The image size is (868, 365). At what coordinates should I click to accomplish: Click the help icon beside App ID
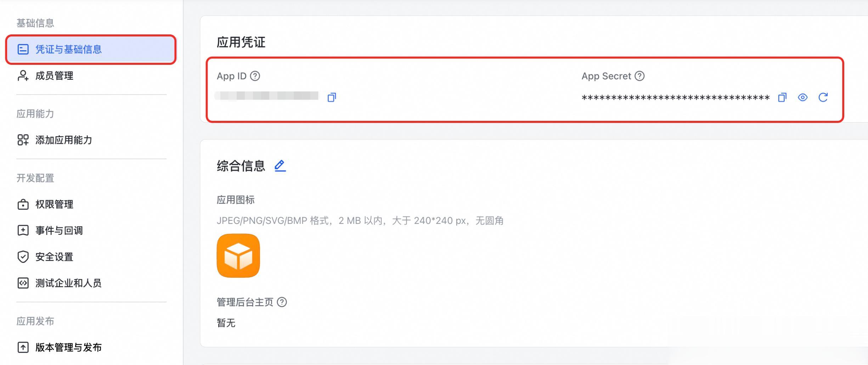(255, 76)
